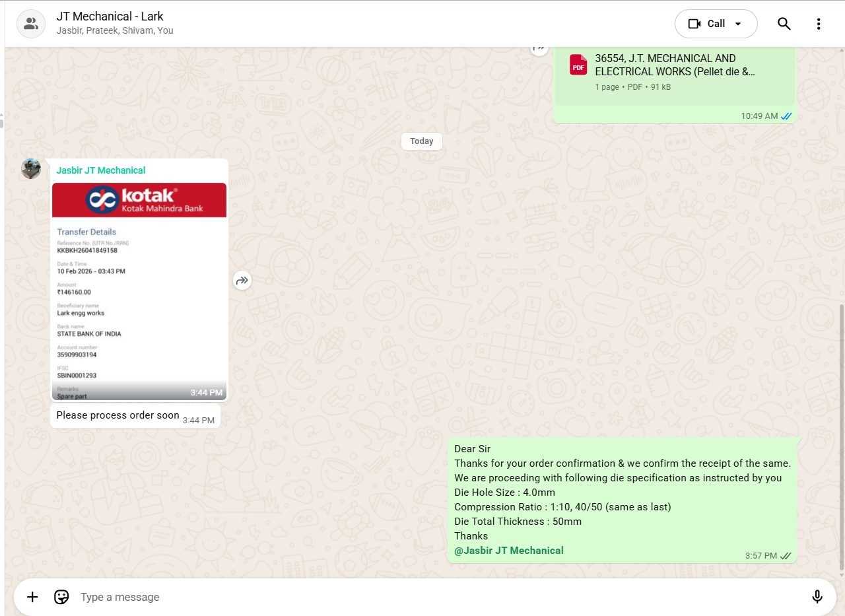Screen dimensions: 845x616
Task: Click the chat's vertical scrollbar
Action: [841, 436]
